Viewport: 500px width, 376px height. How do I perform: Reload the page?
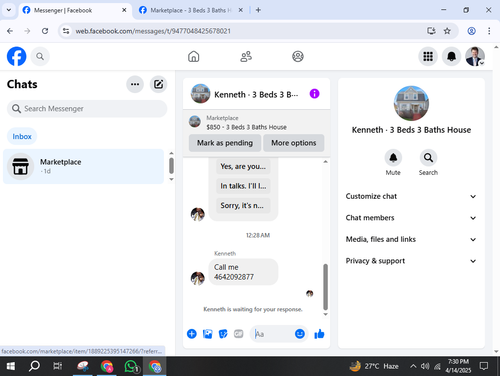(x=45, y=31)
